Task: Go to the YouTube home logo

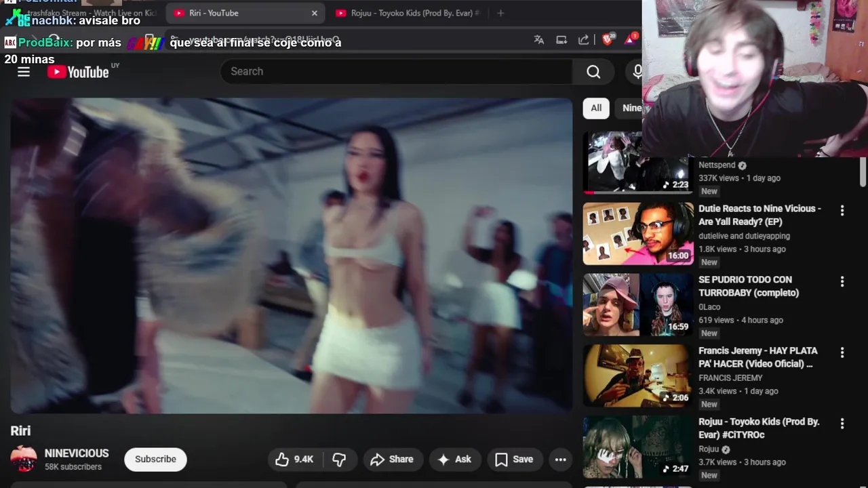Action: 78,72
